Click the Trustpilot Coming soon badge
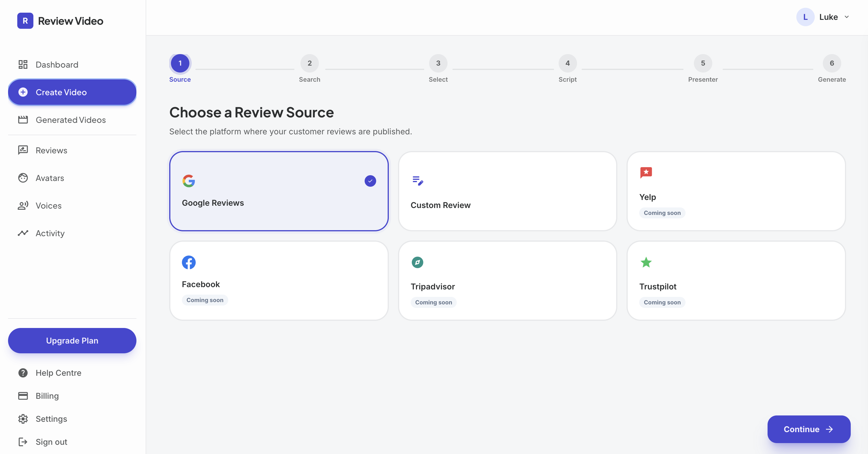Viewport: 868px width, 454px height. pos(662,302)
